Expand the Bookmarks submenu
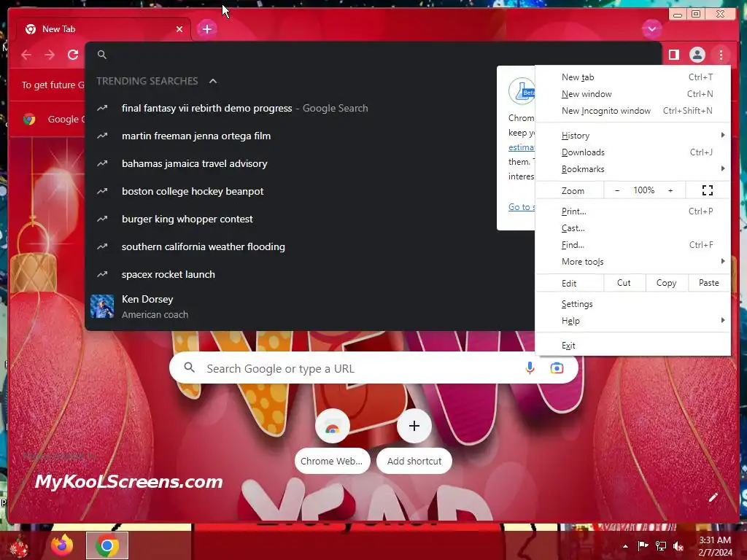 (x=632, y=168)
